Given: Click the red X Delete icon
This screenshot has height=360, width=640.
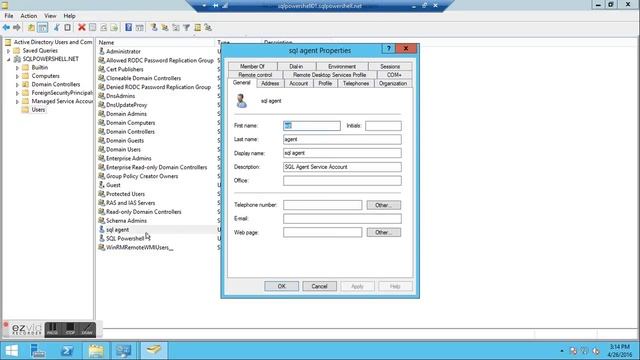Looking at the screenshot, I should tap(82, 27).
